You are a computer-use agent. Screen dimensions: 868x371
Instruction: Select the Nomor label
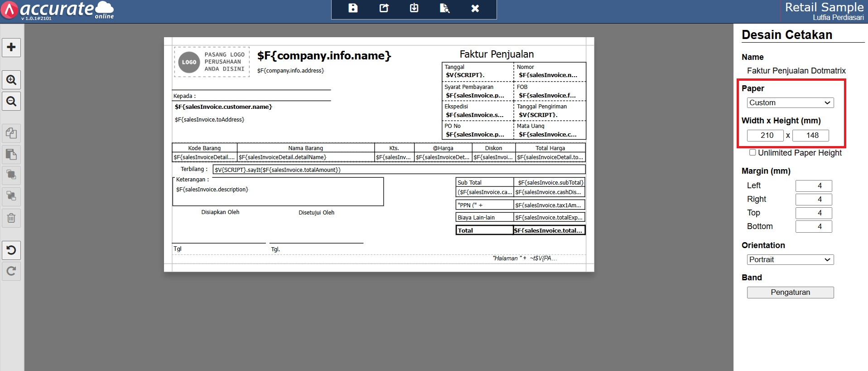(526, 67)
